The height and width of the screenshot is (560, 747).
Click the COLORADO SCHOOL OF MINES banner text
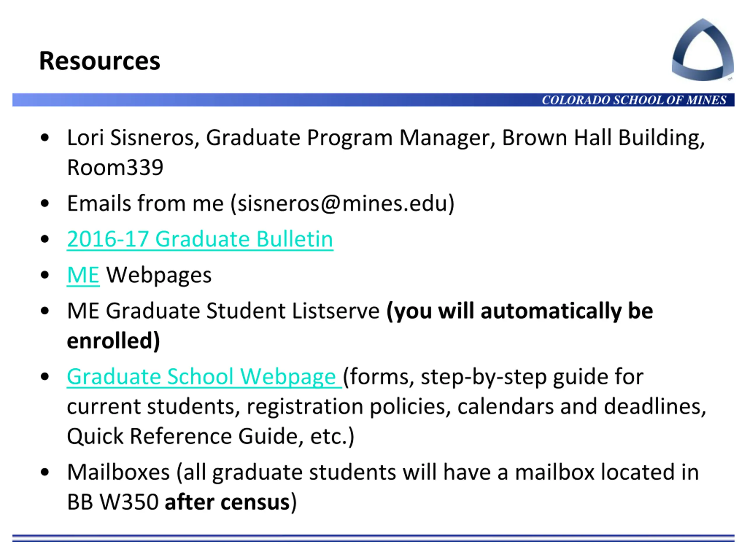634,100
